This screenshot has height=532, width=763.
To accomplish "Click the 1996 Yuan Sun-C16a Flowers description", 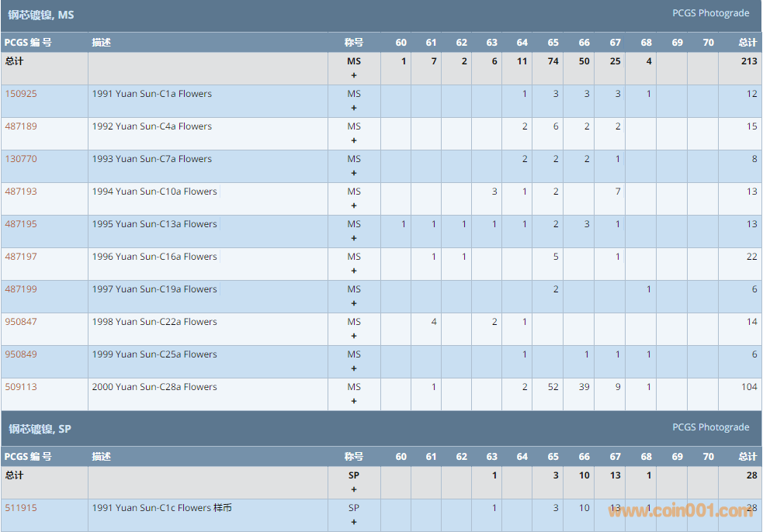I will 154,257.
